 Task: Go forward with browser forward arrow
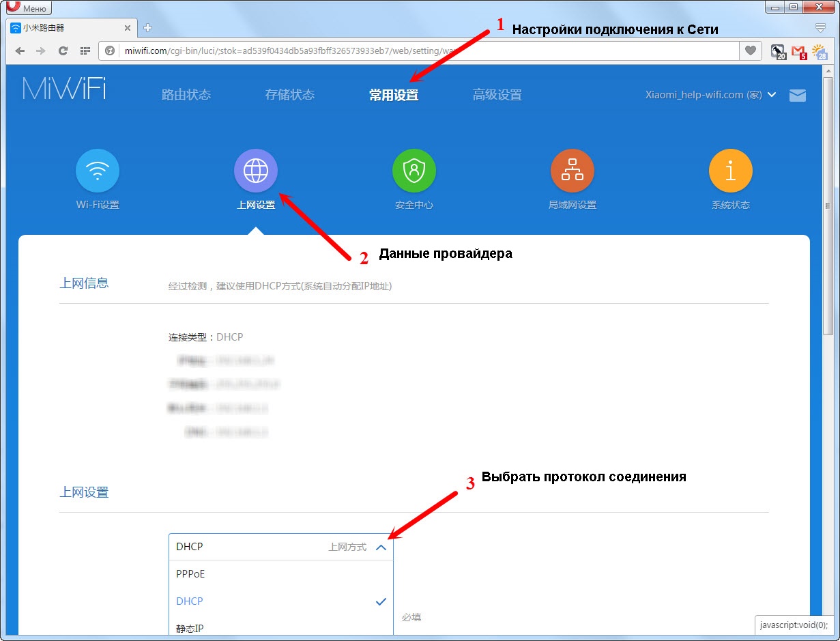pos(41,51)
